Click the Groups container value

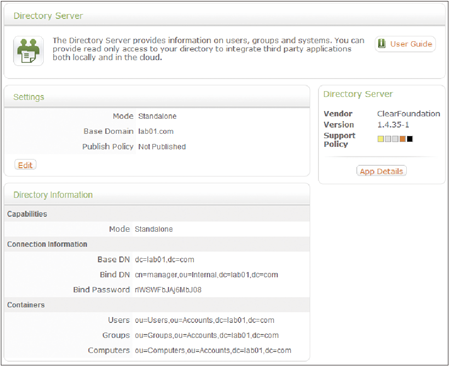click(x=207, y=335)
